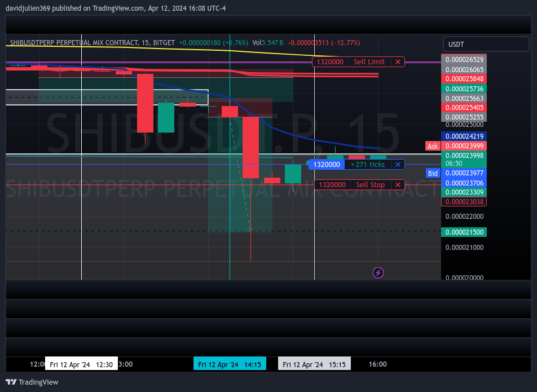
Task: Click the last price 0.000023998 countdown label
Action: point(464,159)
